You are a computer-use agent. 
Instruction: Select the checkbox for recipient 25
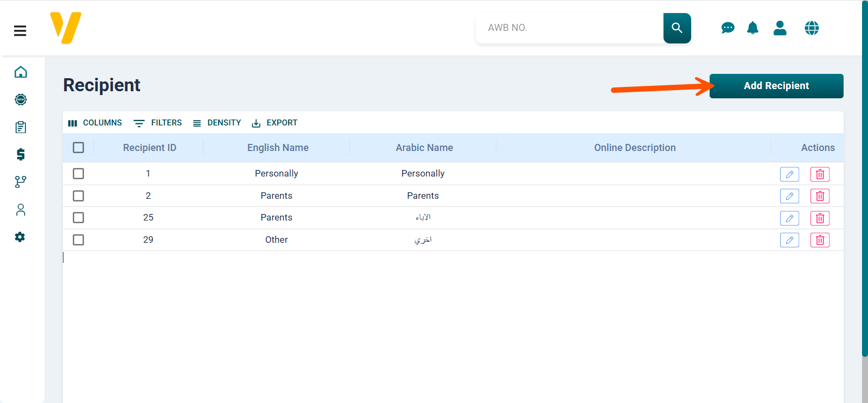79,218
